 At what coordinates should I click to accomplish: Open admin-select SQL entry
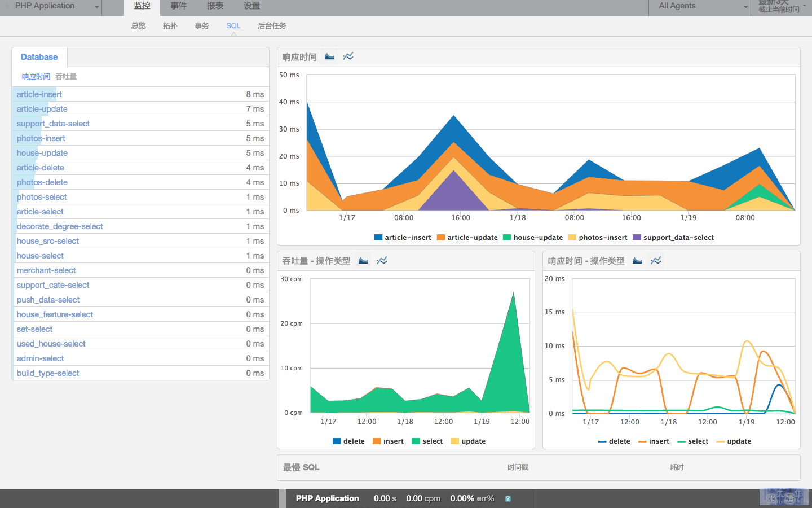coord(140,358)
